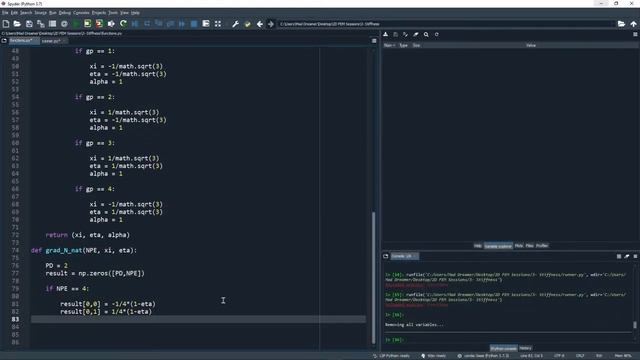
Task: Open Variable explorer options menu
Action: tap(635, 35)
